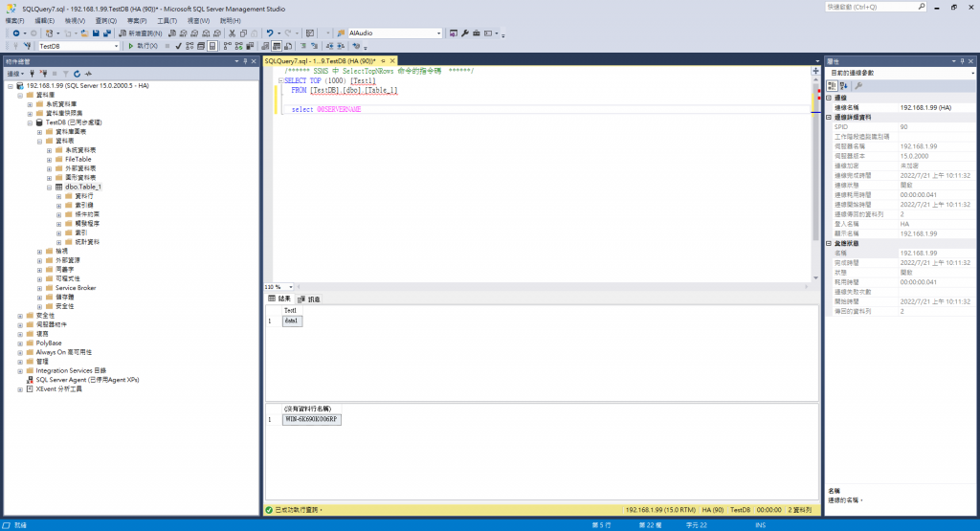Click the Undo arrow icon

(x=269, y=33)
